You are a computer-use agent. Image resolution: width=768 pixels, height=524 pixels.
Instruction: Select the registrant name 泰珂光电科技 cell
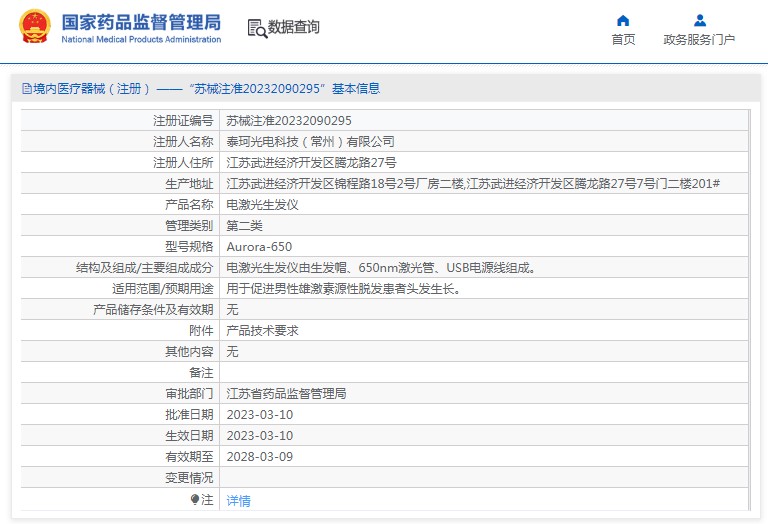tap(310, 141)
